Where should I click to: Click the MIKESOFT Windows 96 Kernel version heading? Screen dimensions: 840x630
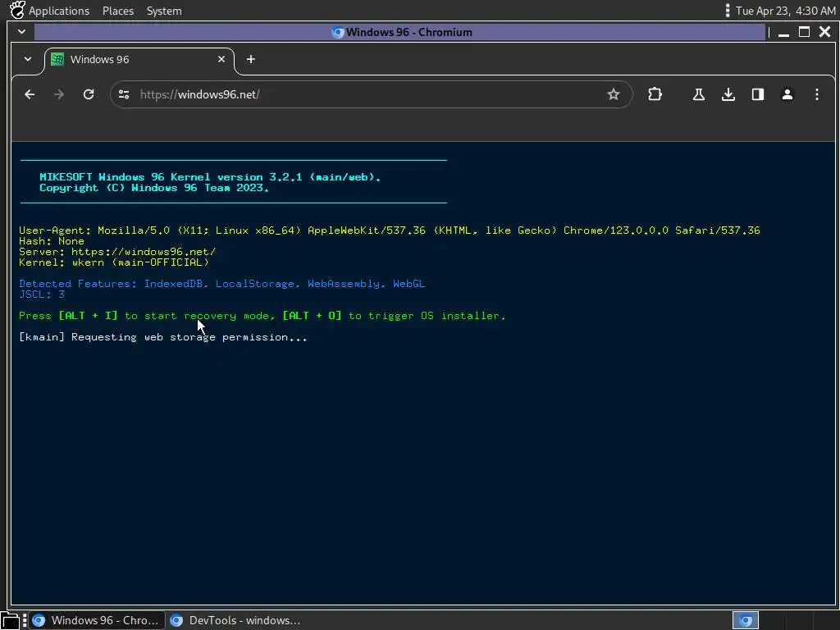coord(210,177)
